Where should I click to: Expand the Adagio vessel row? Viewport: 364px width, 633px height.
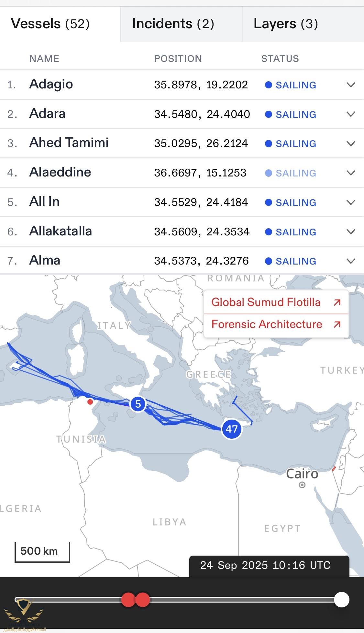click(x=351, y=85)
